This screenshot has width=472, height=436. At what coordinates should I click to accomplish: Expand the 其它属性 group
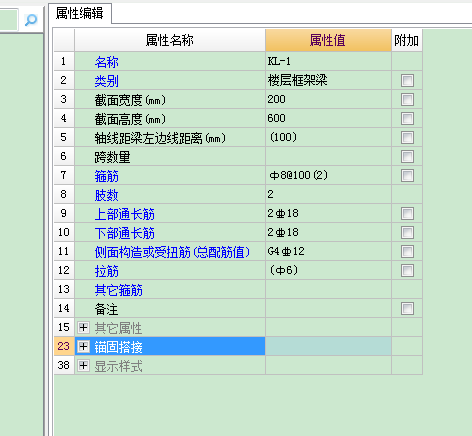pyautogui.click(x=83, y=328)
